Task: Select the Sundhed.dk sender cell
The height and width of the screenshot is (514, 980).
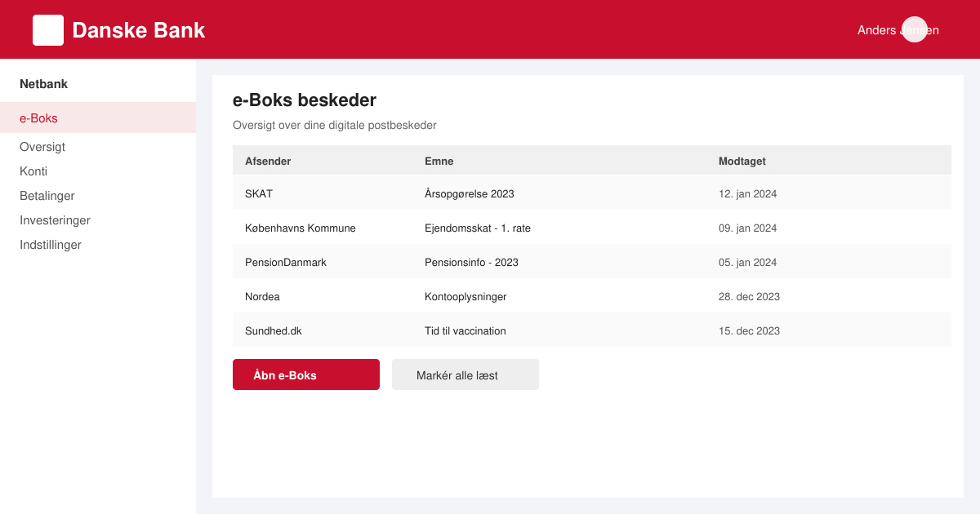Action: (x=274, y=330)
